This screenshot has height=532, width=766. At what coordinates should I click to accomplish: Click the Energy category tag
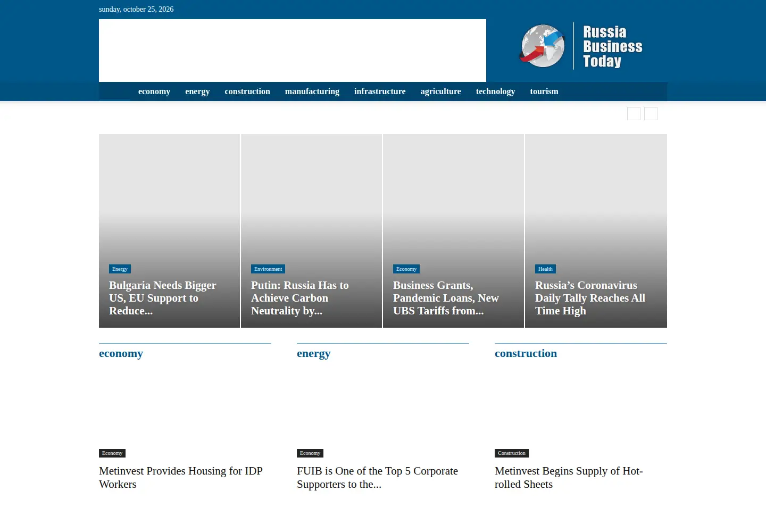(x=120, y=269)
